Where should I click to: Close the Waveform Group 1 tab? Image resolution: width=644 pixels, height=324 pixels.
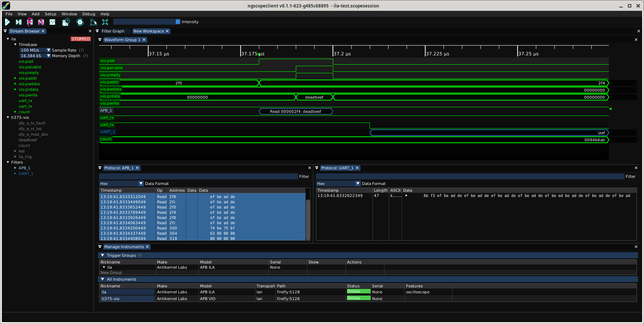[x=144, y=40]
